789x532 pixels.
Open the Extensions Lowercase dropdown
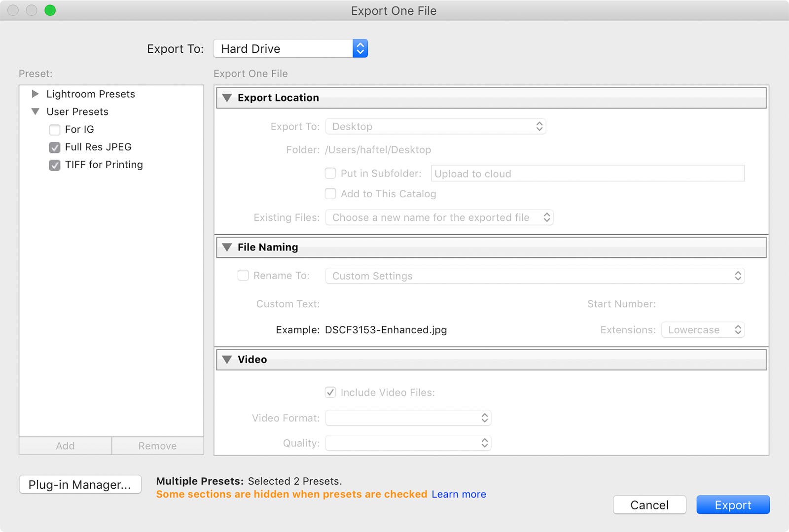coord(703,330)
